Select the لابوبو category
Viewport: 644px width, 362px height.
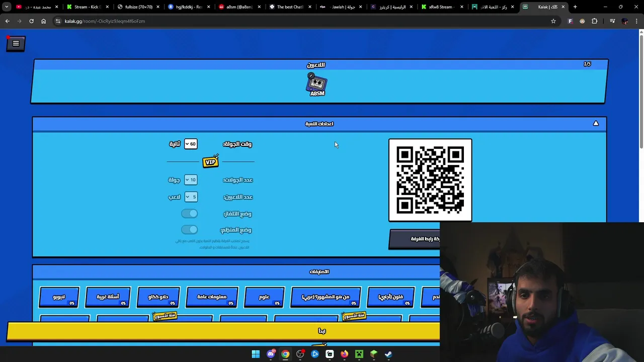(59, 297)
